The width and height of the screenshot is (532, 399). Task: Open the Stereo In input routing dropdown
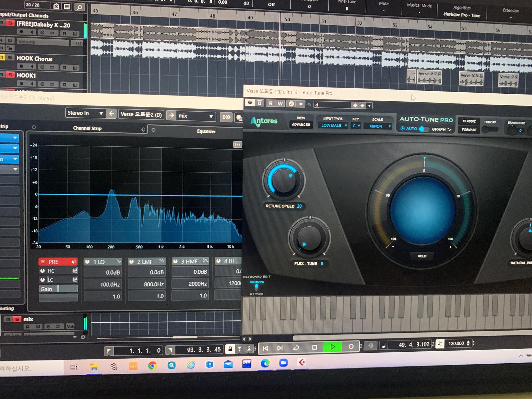pyautogui.click(x=85, y=113)
